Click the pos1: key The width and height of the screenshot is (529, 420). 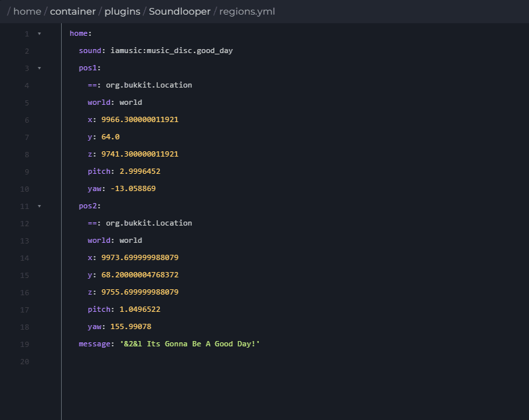(x=90, y=68)
